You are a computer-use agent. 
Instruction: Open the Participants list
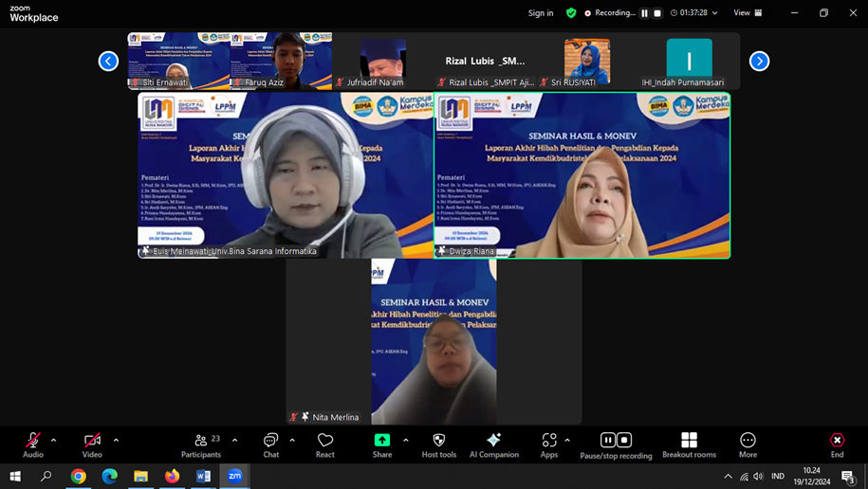[201, 444]
